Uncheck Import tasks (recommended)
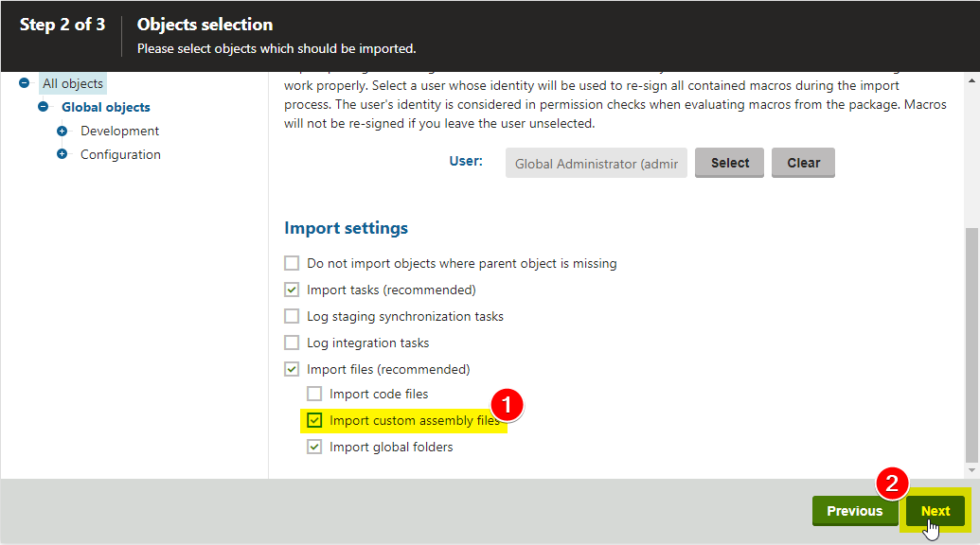The height and width of the screenshot is (545, 980). coord(292,290)
